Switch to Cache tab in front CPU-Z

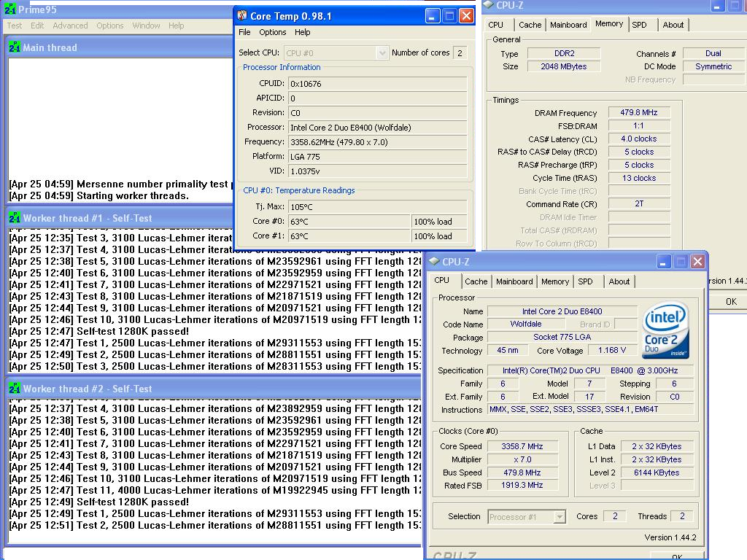click(476, 281)
